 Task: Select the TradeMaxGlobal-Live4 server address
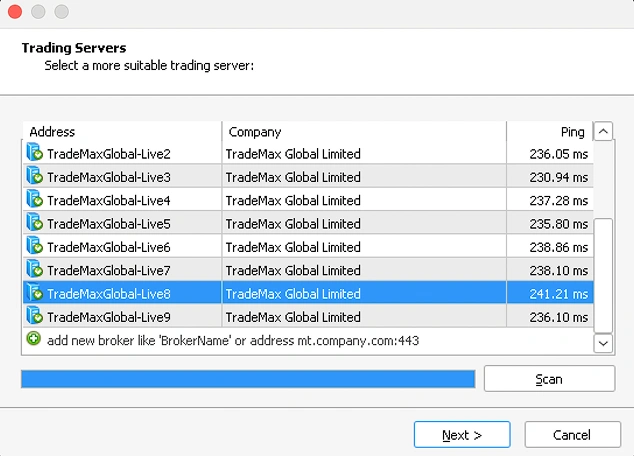coord(109,201)
